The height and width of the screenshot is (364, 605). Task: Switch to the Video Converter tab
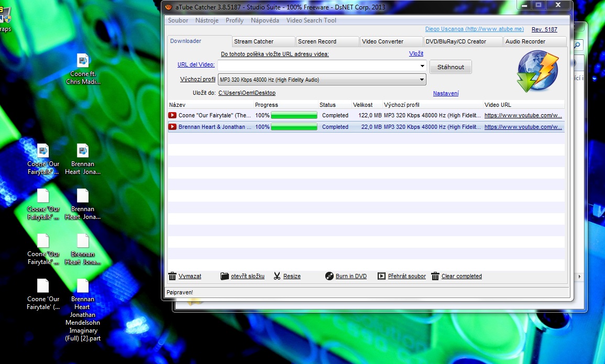click(x=392, y=42)
